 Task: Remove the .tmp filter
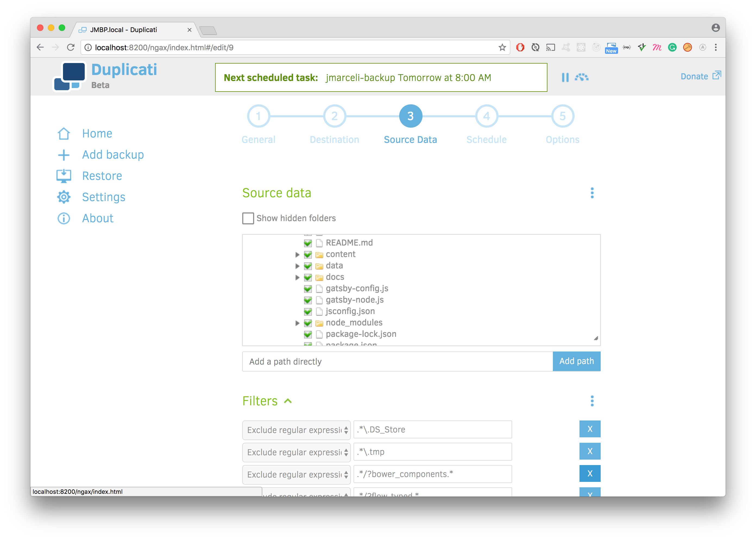point(590,451)
